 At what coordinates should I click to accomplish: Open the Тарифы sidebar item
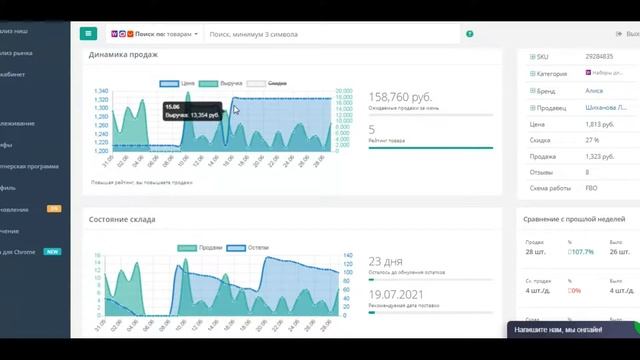pos(6,145)
